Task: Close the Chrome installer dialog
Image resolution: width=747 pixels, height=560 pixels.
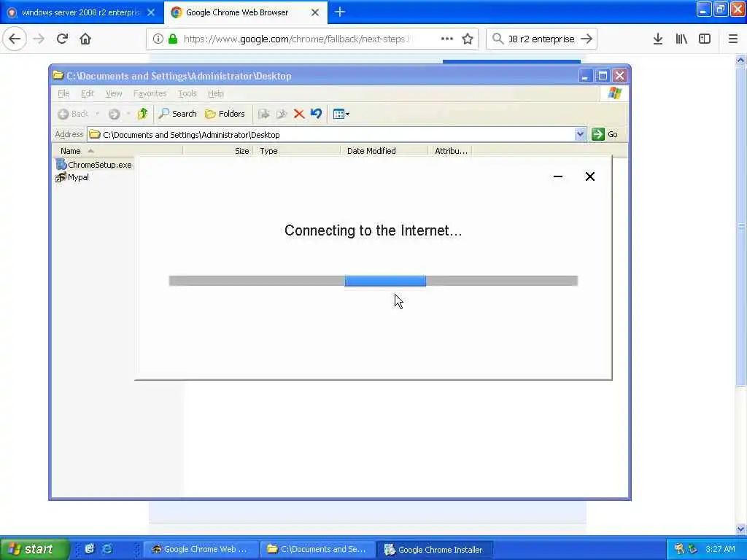Action: (x=589, y=176)
